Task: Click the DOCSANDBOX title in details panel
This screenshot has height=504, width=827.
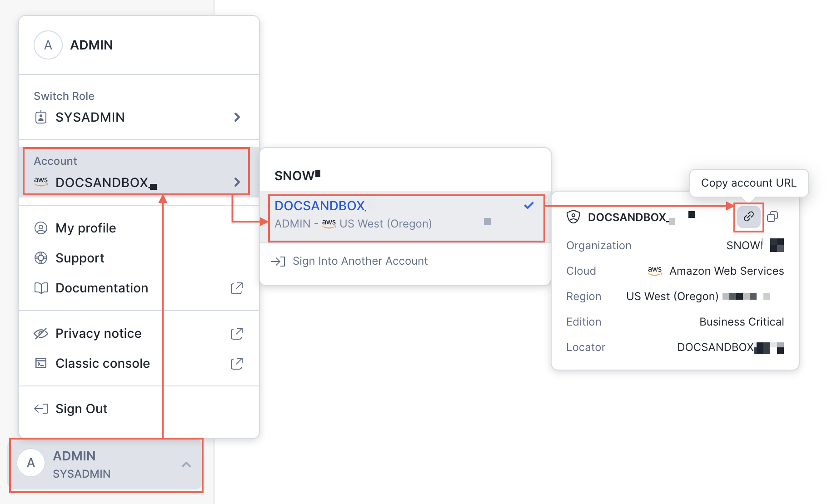Action: (x=628, y=217)
